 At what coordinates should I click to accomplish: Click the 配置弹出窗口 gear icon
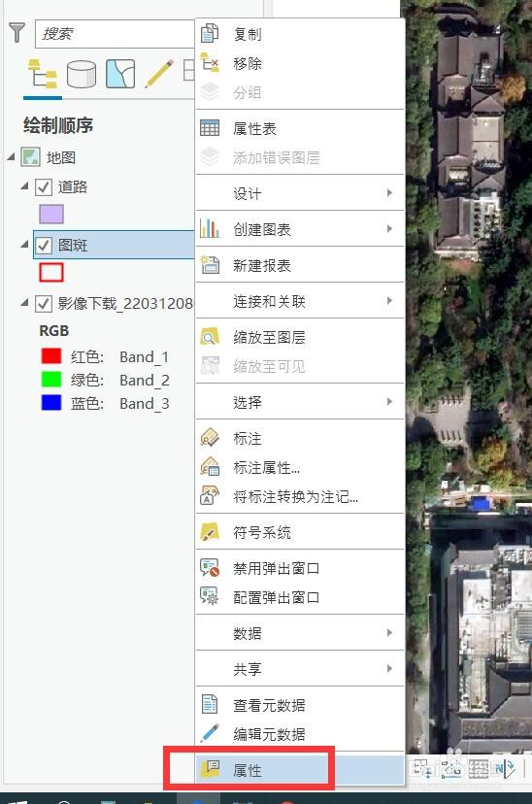210,596
